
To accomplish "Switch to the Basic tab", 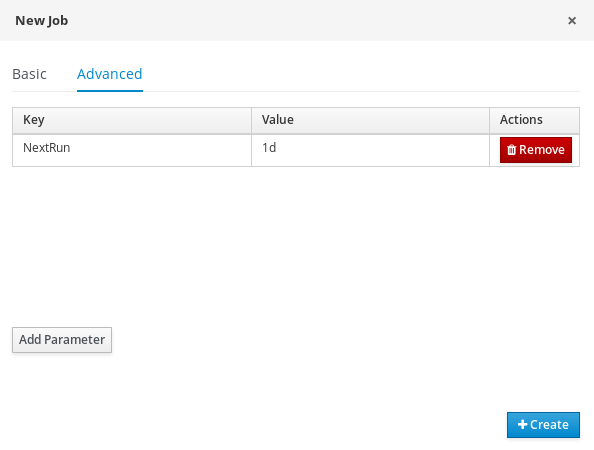I will coord(30,74).
